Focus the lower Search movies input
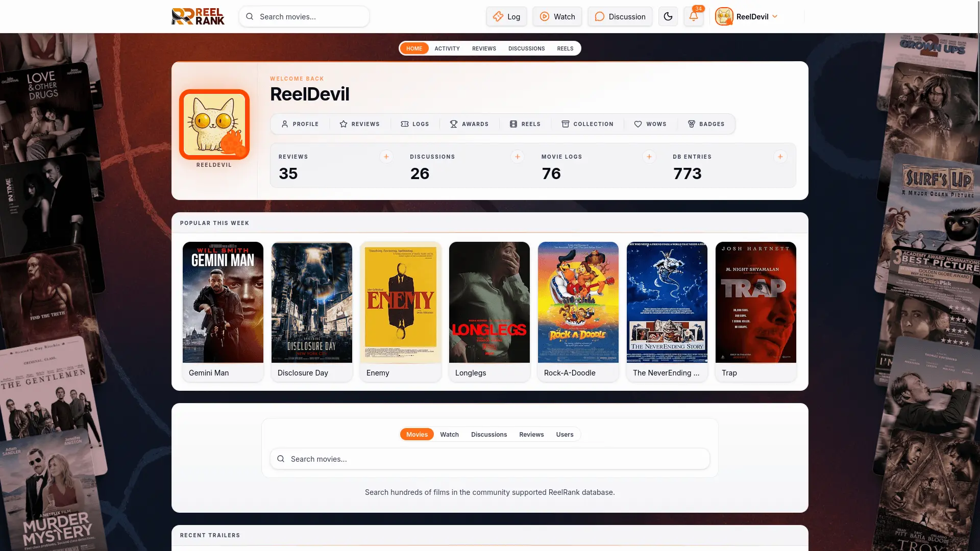Viewport: 980px width, 551px height. (x=490, y=459)
